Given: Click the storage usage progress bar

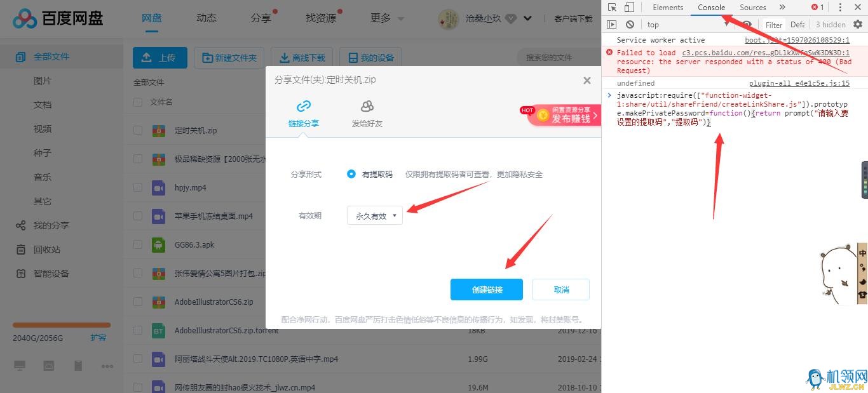Looking at the screenshot, I should pos(62,325).
